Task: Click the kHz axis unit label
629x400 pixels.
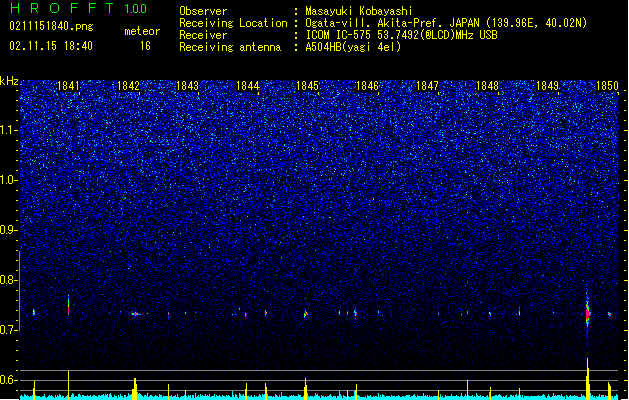Action: (9, 81)
